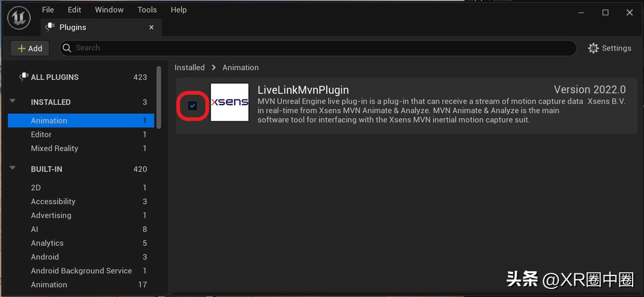This screenshot has width=644, height=297.
Task: Collapse the BUILT-IN category arrow
Action: [13, 168]
